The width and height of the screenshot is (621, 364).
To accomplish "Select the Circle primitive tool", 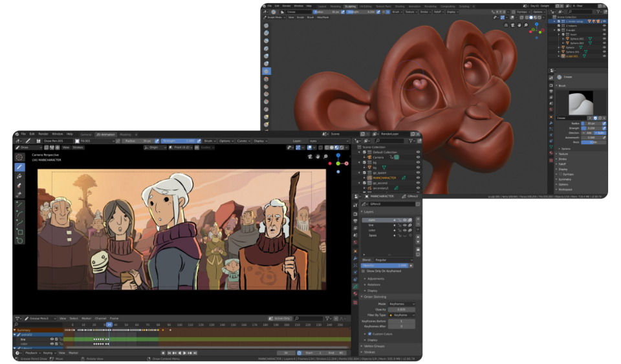I will tap(19, 241).
